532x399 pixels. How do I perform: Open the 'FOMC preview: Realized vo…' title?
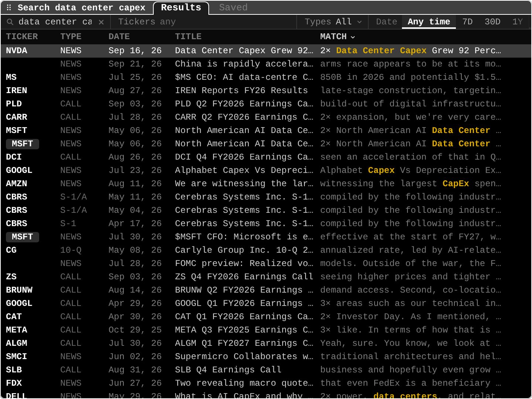coord(244,263)
